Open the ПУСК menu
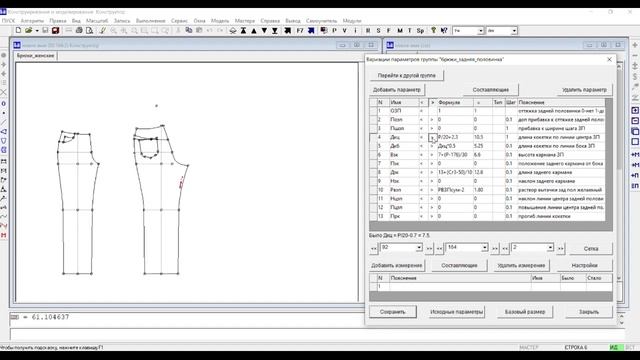This screenshot has width=640, height=360. click(x=8, y=20)
